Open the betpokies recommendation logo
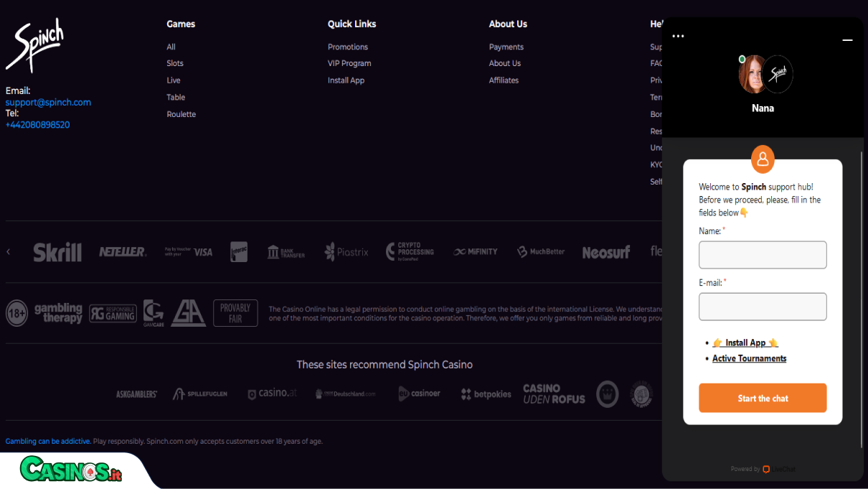The image size is (868, 489). 486,394
